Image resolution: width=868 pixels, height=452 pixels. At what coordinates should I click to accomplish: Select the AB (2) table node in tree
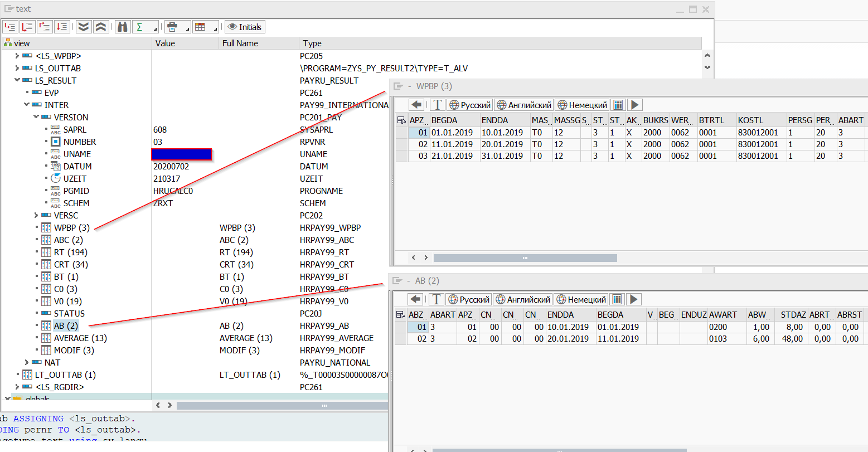point(66,325)
